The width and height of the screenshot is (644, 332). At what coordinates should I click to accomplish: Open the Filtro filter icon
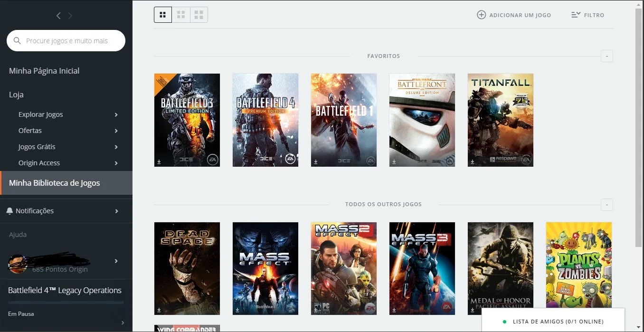pos(576,15)
